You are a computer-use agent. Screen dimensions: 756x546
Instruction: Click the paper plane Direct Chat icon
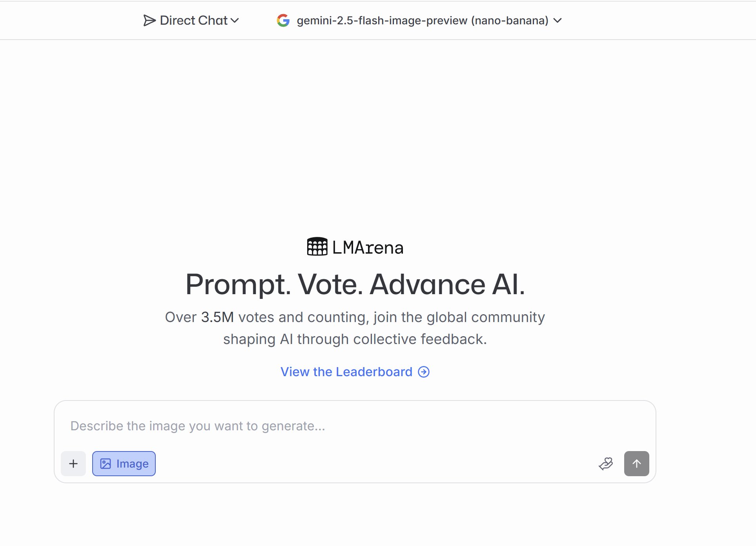(149, 20)
